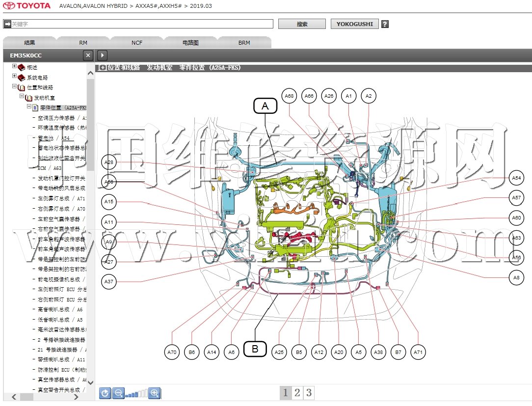This screenshot has width=532, height=406.
Task: Click the 系统电路 book icon
Action: click(x=22, y=78)
